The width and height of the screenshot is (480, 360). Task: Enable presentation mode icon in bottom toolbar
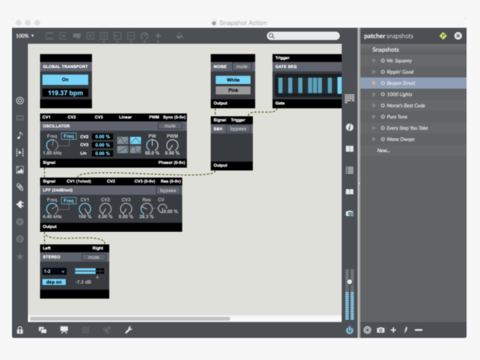64,330
